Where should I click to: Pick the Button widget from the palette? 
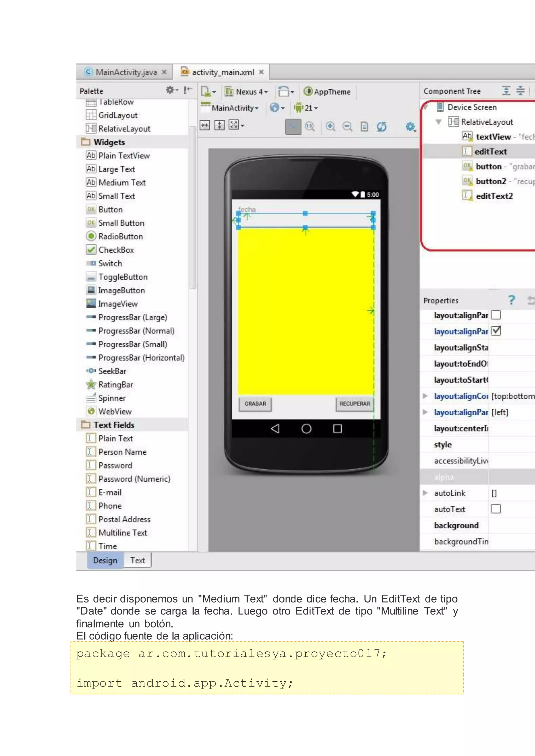(104, 209)
